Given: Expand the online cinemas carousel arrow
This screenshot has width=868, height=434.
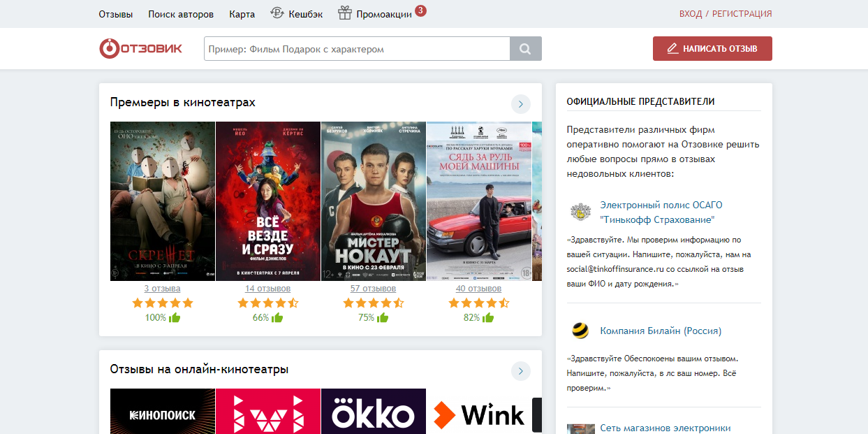Looking at the screenshot, I should (x=521, y=370).
